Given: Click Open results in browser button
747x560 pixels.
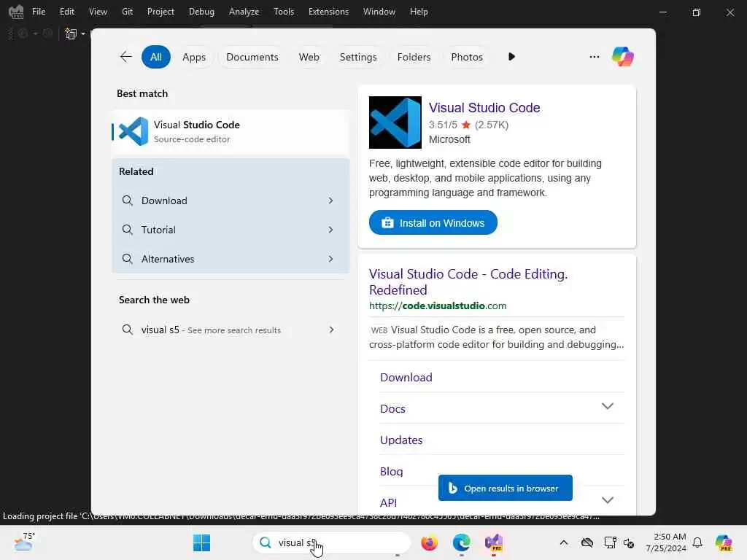Looking at the screenshot, I should point(505,488).
